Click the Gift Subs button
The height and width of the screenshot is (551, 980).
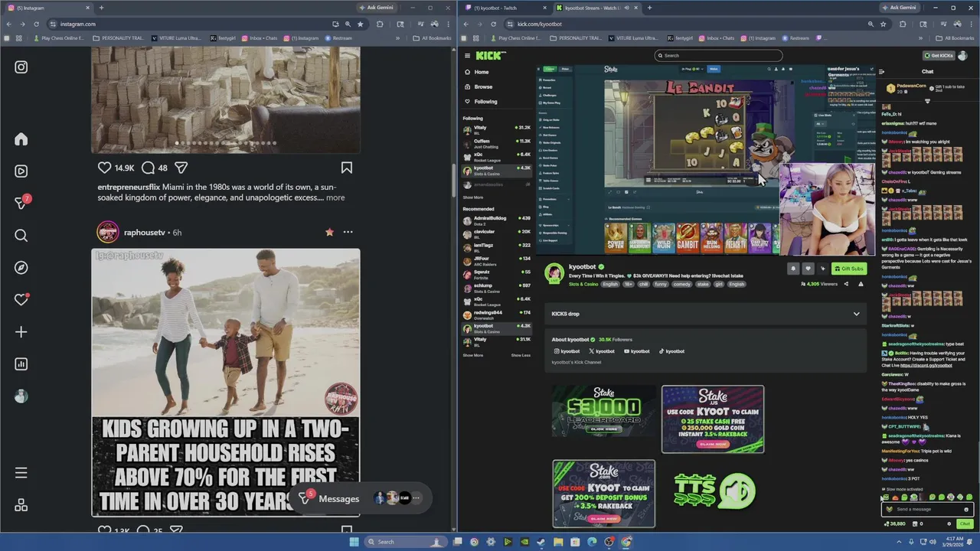pyautogui.click(x=848, y=269)
